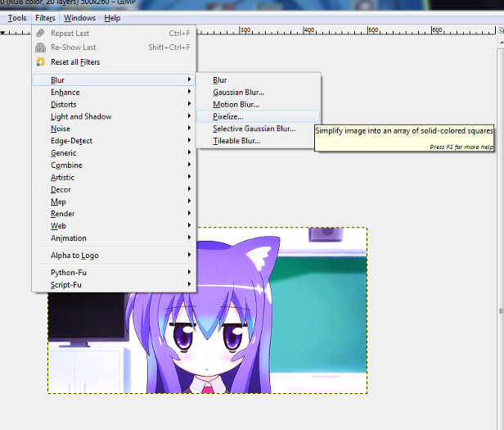The height and width of the screenshot is (430, 504).
Task: Expand the Artistic submenu arrow
Action: point(189,177)
